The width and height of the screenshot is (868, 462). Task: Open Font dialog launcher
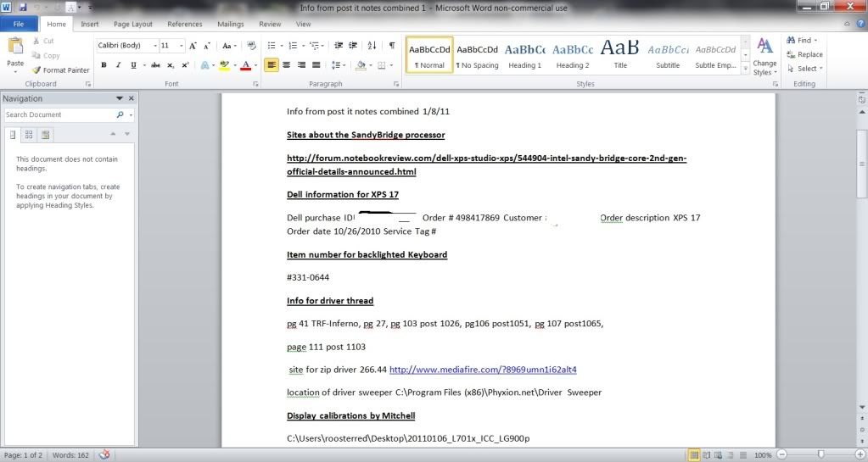tap(255, 84)
